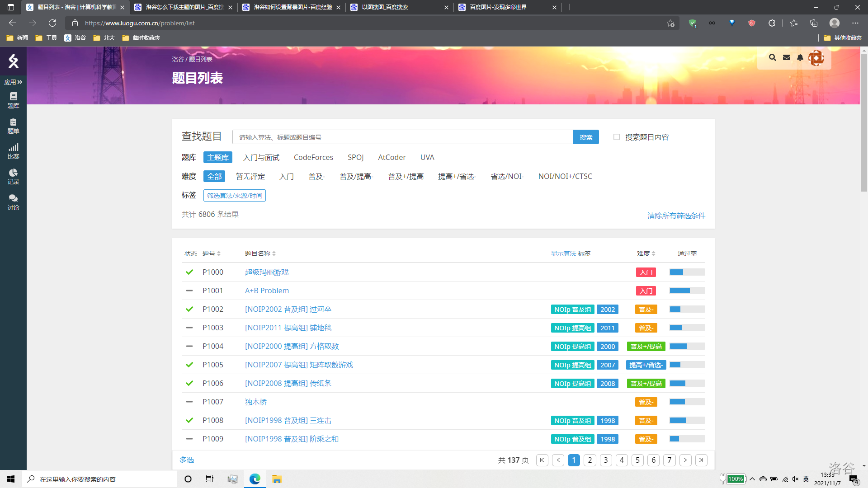Open the mail envelope messages icon
868x488 pixels.
pyautogui.click(x=787, y=57)
